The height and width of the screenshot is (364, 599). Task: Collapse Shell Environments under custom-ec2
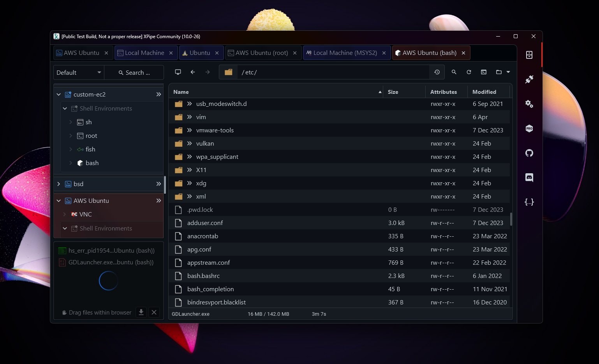coord(65,108)
